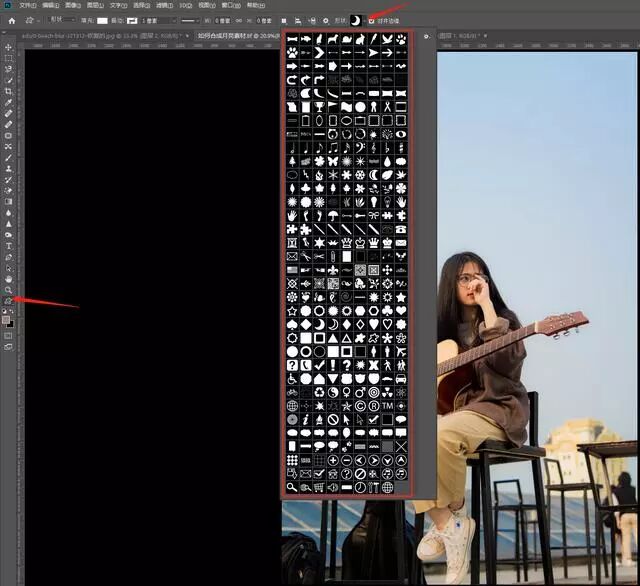
Task: Open the stroke width 1 像素 dropdown
Action: (159, 21)
